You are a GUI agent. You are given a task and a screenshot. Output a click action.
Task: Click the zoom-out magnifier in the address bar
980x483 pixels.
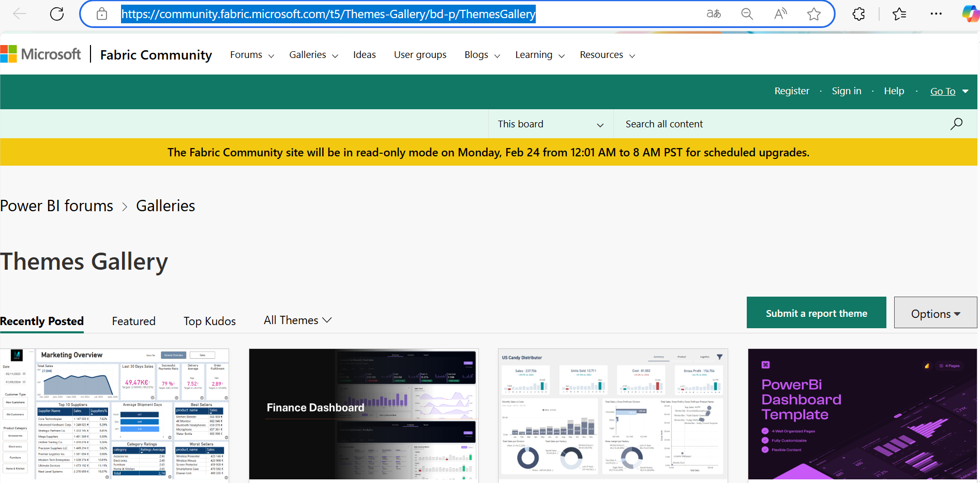coord(747,14)
